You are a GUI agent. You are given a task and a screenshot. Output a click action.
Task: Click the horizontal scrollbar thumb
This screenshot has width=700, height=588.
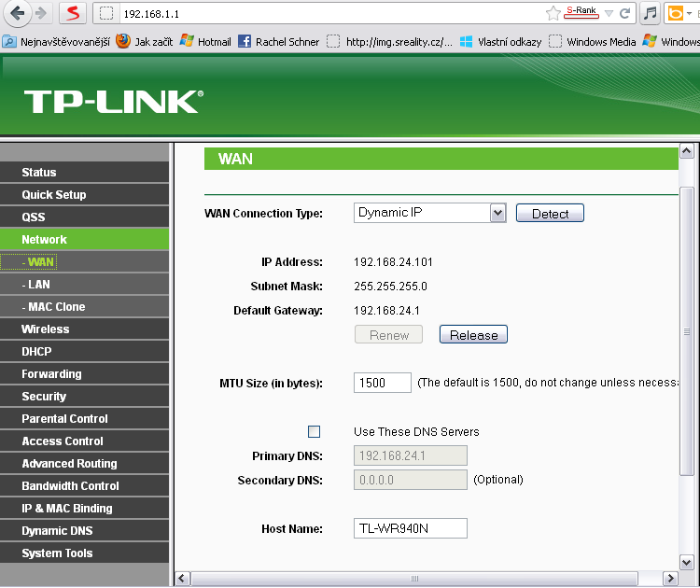point(414,579)
